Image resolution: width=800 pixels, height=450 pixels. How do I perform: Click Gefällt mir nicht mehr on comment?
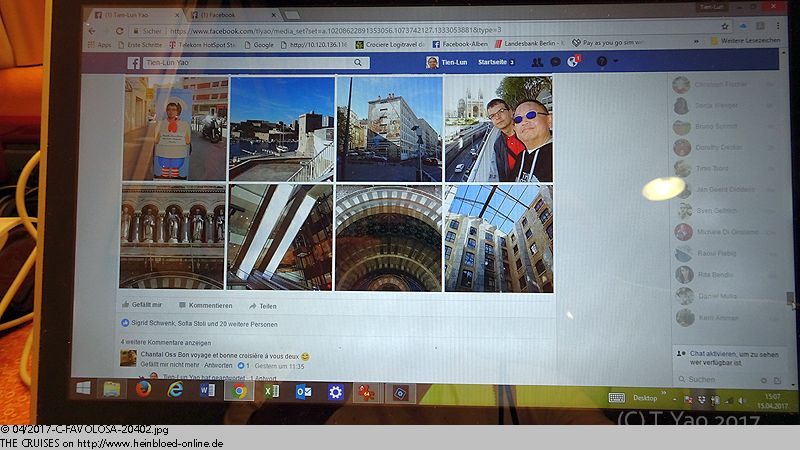170,365
